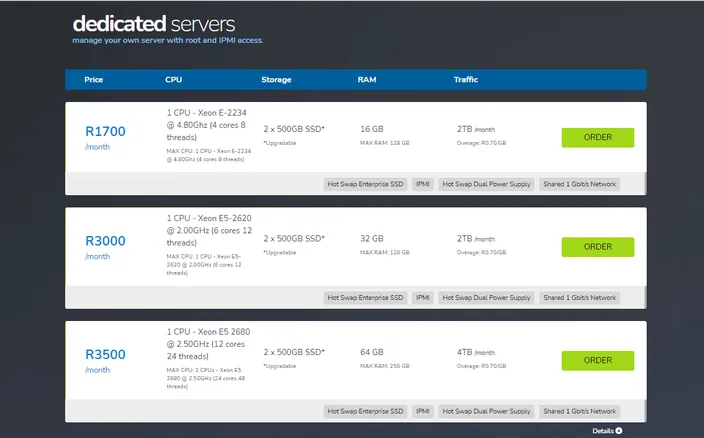Click 2 x 500GB SSD in R3000 row

point(294,239)
